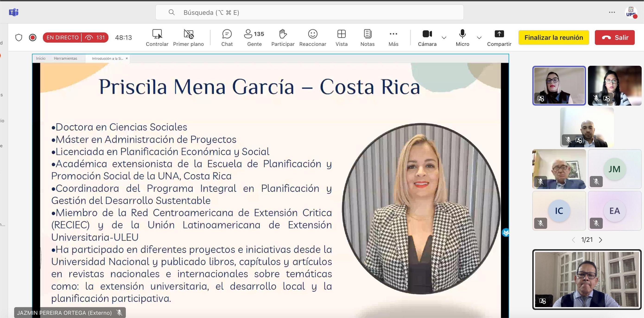Select your self-view video tile
The width and height of the screenshot is (644, 318).
[587, 279]
